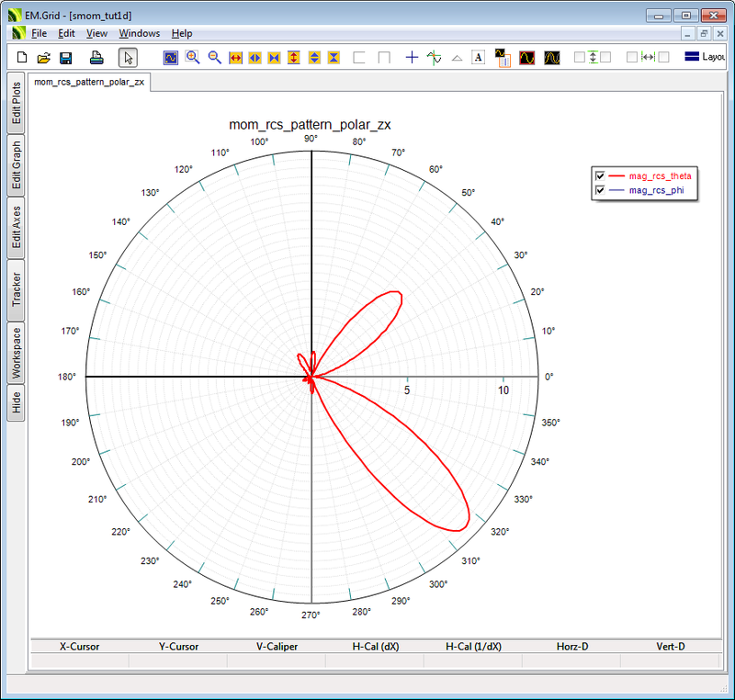Select the text annotation tool
Screen dimensions: 735x700
click(x=478, y=57)
